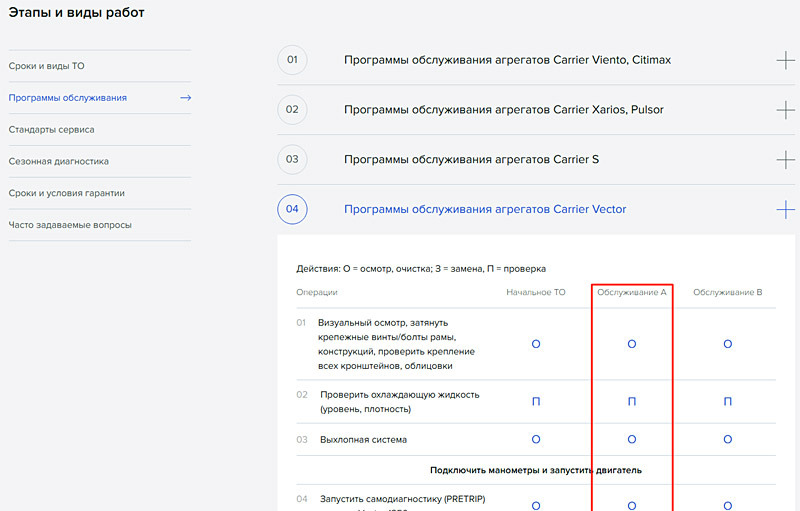The image size is (800, 511).
Task: Click row number '01' in the operations table
Action: pos(301,323)
